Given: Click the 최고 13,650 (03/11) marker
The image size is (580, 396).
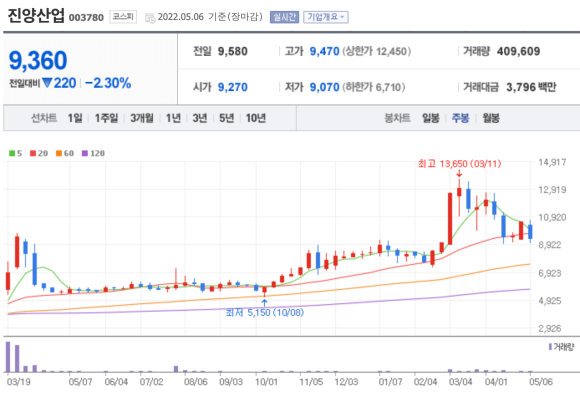Looking at the screenshot, I should (459, 163).
